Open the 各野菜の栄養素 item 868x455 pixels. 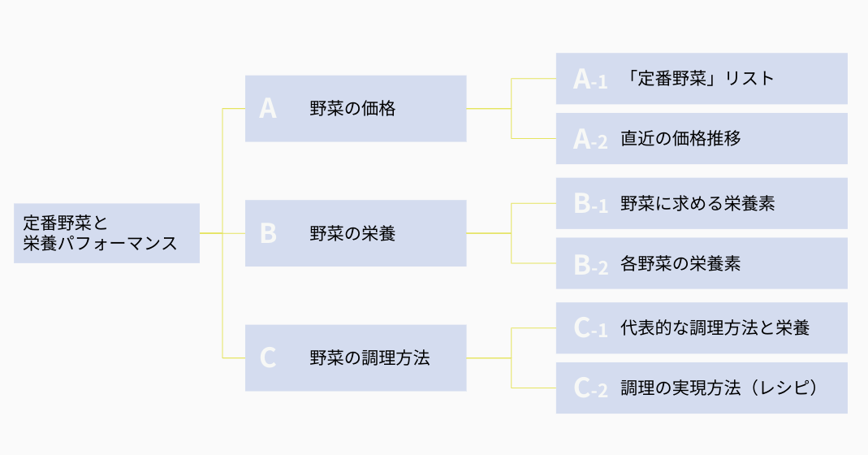[x=680, y=264]
